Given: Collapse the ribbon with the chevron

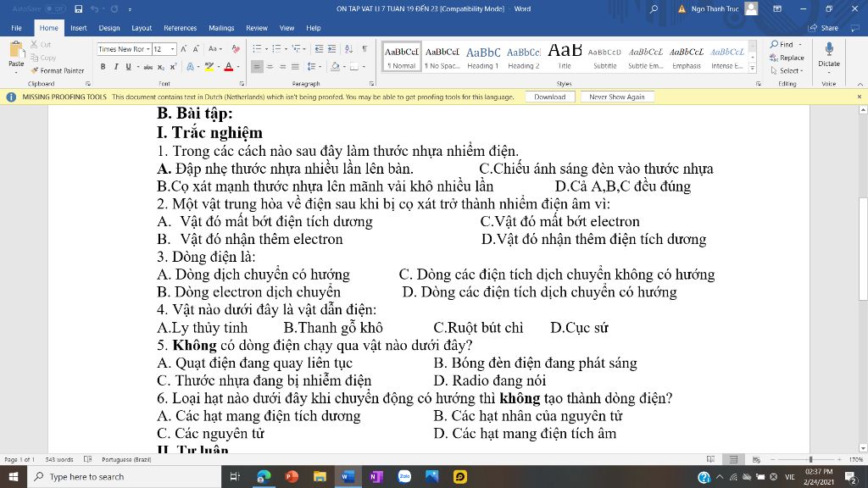Looking at the screenshot, I should (860, 84).
